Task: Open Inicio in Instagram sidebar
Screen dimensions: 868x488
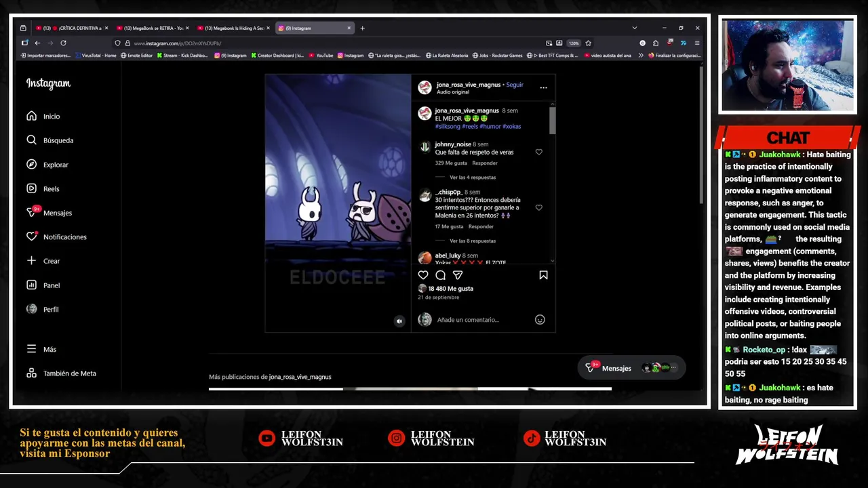Action: [43, 116]
